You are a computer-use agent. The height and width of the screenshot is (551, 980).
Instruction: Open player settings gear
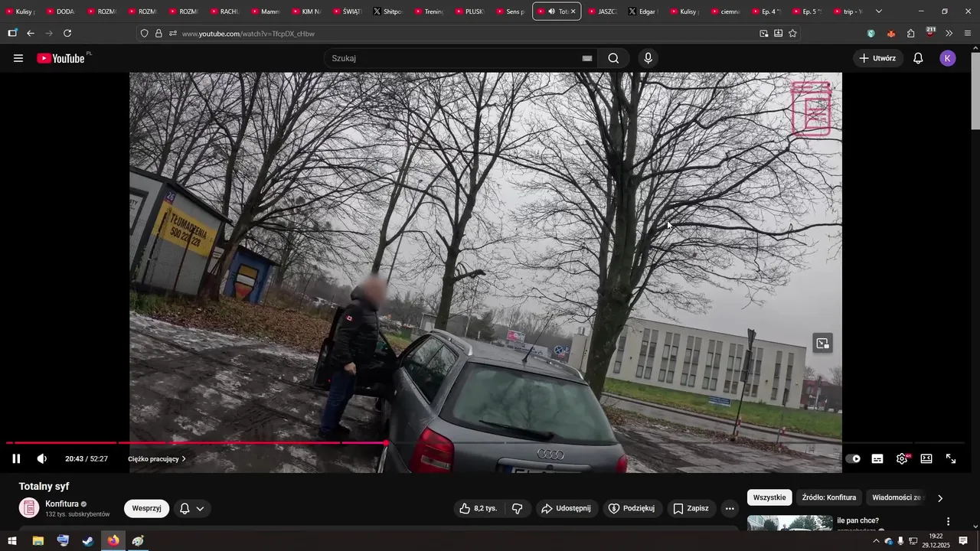pyautogui.click(x=902, y=458)
